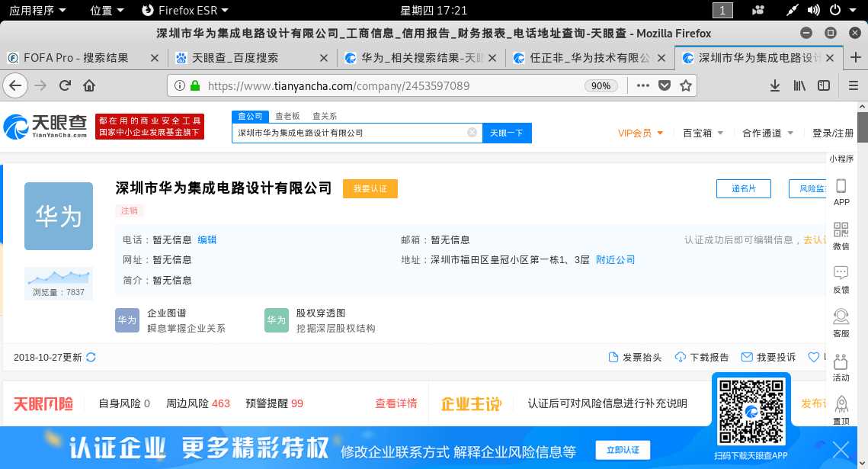Open the 反馈 feedback sidebar icon
868x469 pixels.
coord(841,280)
